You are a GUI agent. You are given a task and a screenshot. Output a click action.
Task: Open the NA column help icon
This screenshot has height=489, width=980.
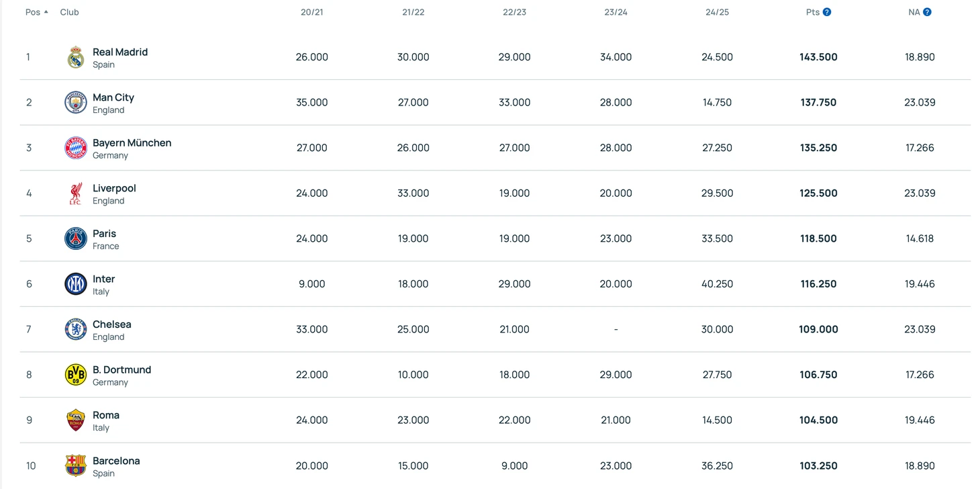point(927,12)
